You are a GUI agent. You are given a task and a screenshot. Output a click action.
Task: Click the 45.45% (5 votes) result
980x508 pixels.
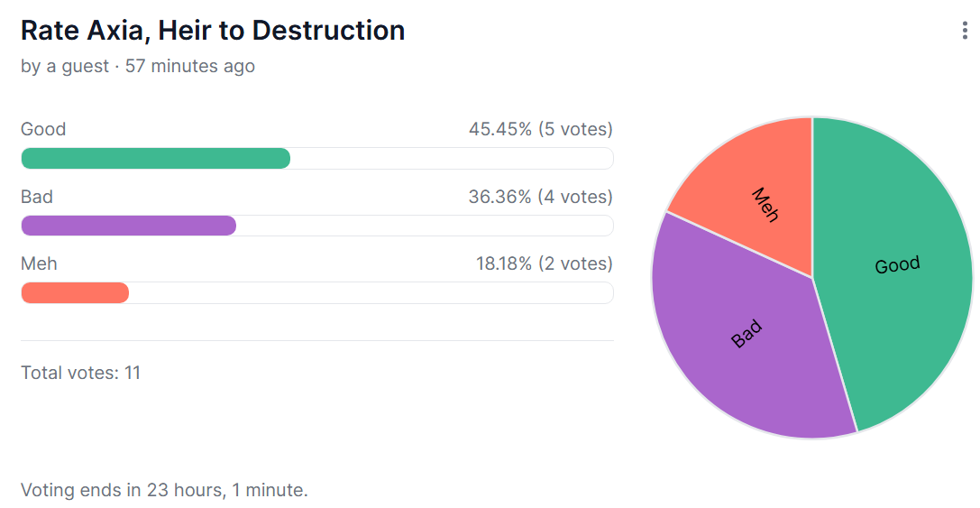tap(540, 129)
